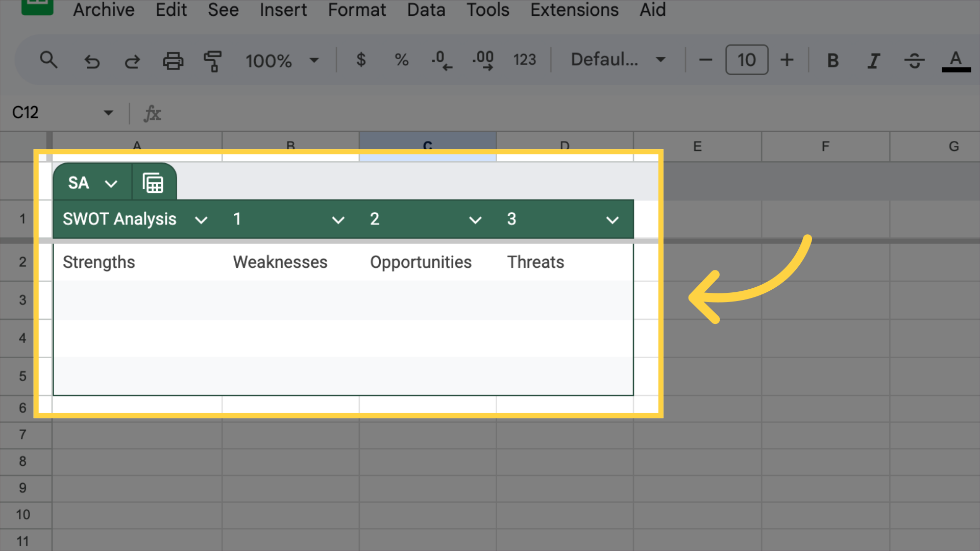Screen dimensions: 980x551
Task: Select the Weaknesses cell
Action: [291, 262]
